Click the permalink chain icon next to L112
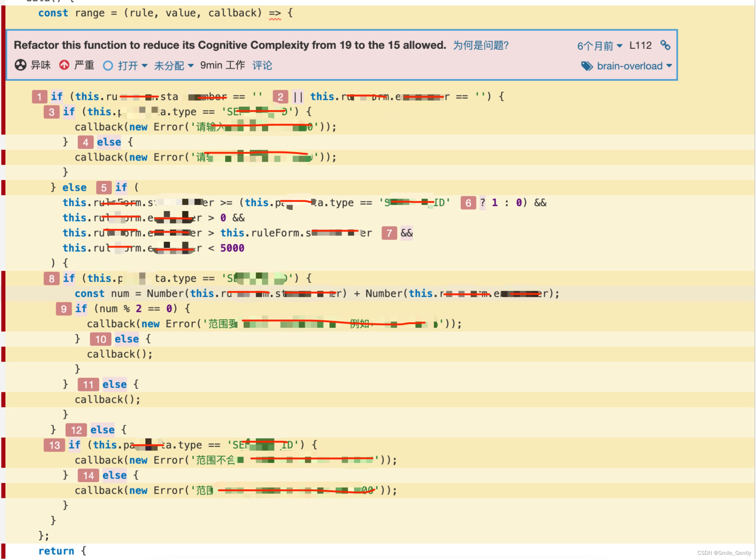 (666, 45)
